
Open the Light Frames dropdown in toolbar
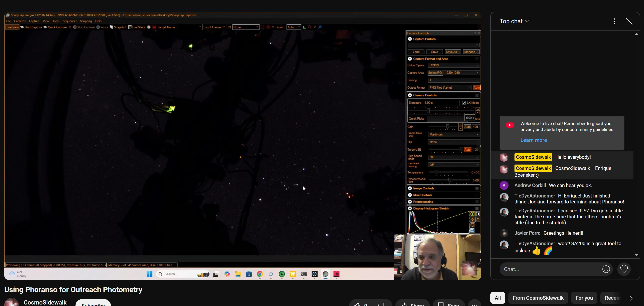(x=214, y=27)
